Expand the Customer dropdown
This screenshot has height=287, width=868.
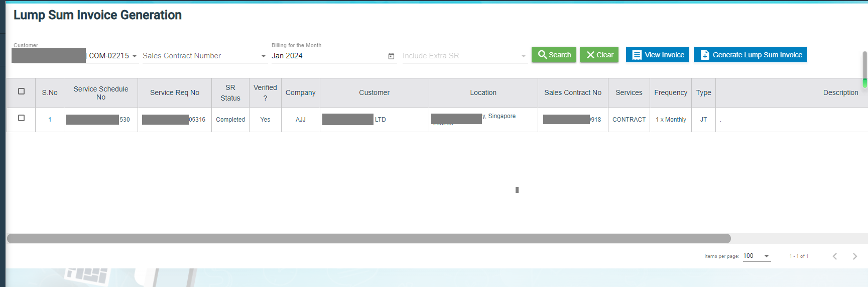(x=135, y=56)
